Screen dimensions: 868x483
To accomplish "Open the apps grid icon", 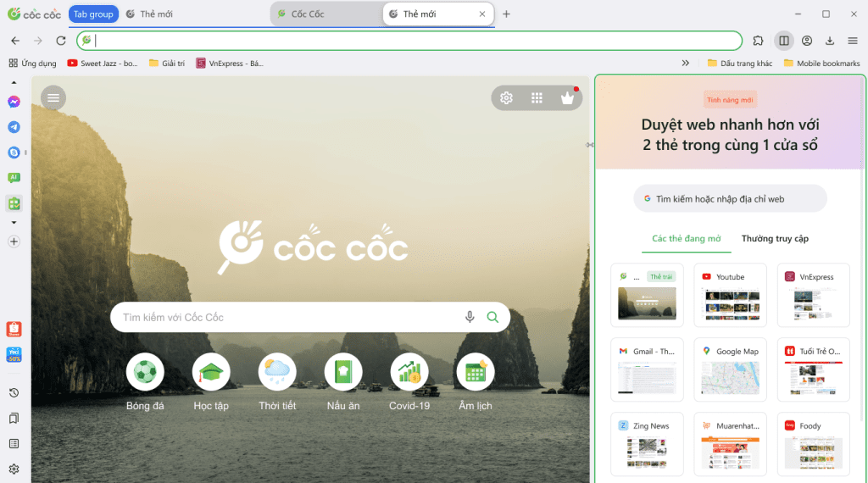I will tap(537, 98).
